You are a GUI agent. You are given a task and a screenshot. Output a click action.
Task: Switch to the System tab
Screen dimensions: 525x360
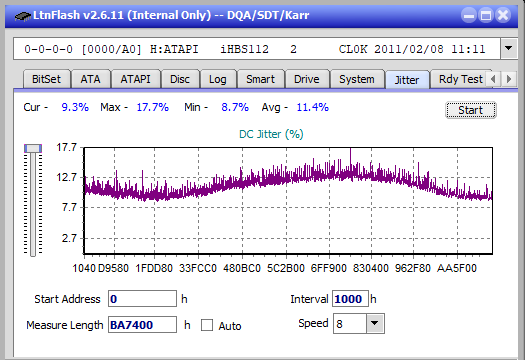(x=357, y=79)
